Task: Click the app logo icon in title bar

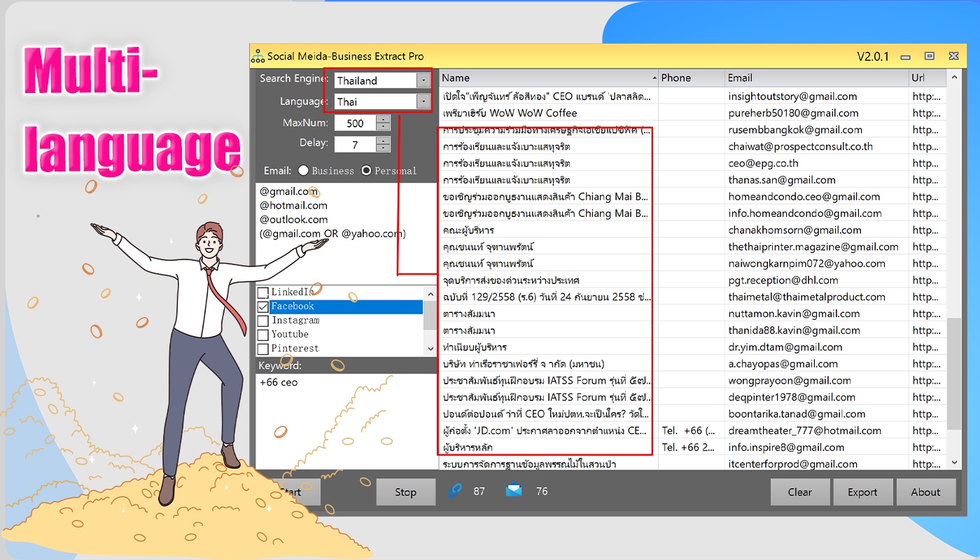Action: click(x=258, y=56)
